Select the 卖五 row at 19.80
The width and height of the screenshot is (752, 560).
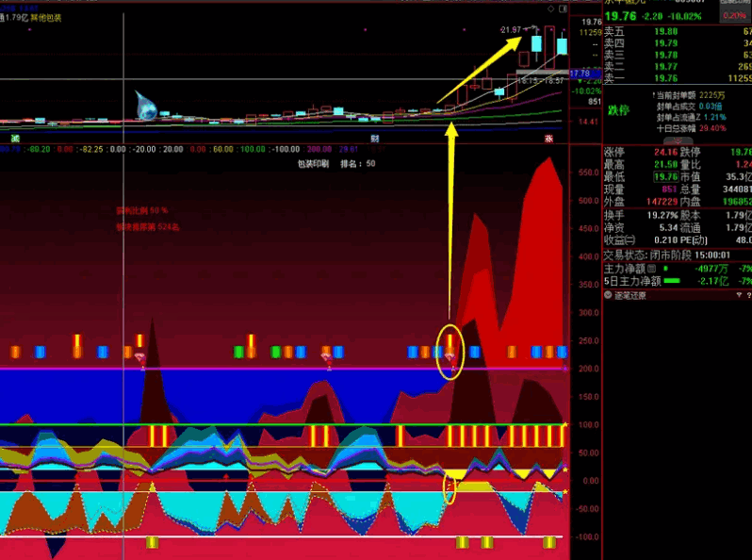coord(678,32)
